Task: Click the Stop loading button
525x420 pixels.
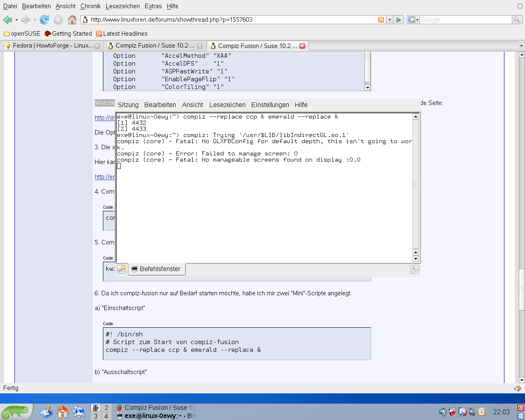Action: (58, 20)
